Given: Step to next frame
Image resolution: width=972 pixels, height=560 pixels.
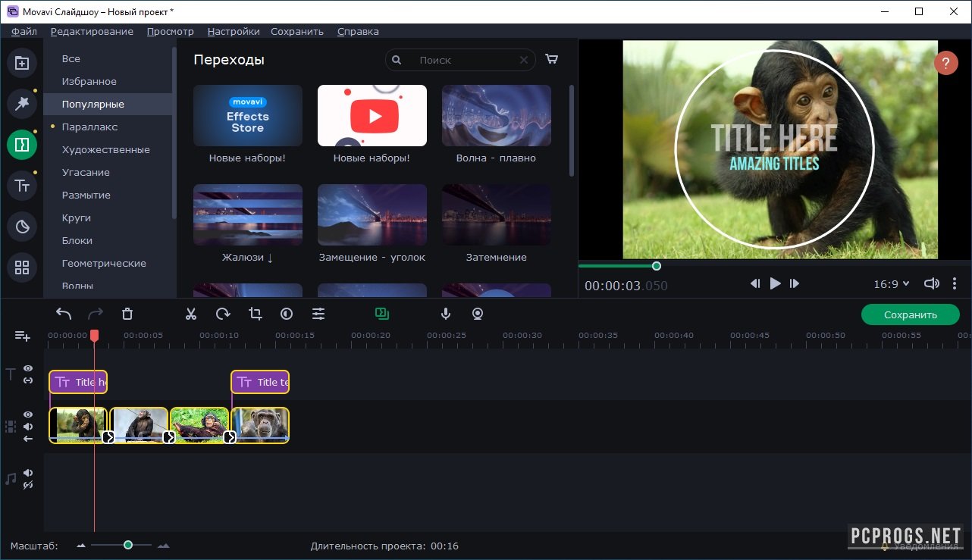Looking at the screenshot, I should point(795,283).
